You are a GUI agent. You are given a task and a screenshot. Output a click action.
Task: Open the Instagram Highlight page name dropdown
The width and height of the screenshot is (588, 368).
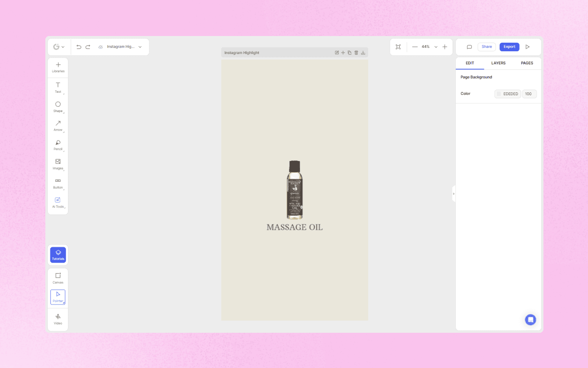[x=140, y=47]
